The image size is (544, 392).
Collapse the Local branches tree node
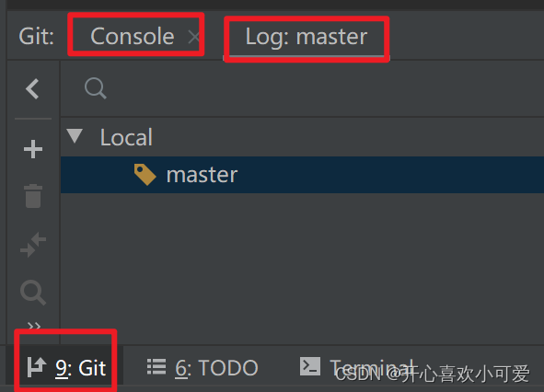click(x=75, y=136)
